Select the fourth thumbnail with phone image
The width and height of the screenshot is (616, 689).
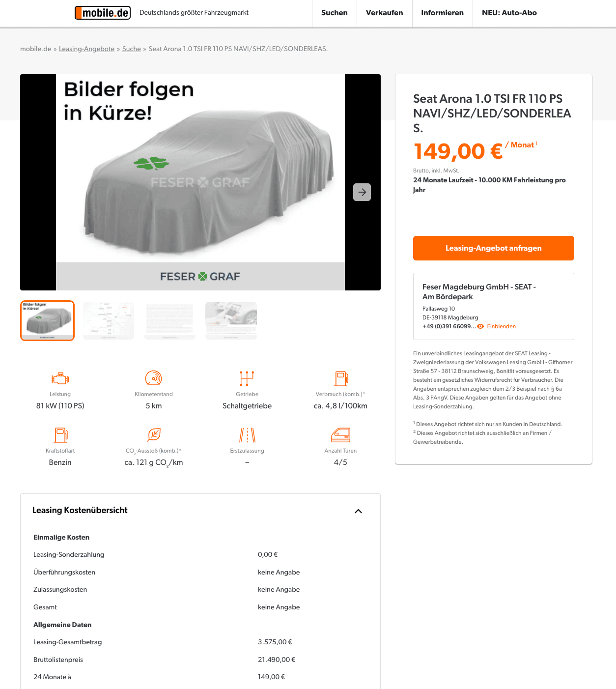[x=231, y=320]
